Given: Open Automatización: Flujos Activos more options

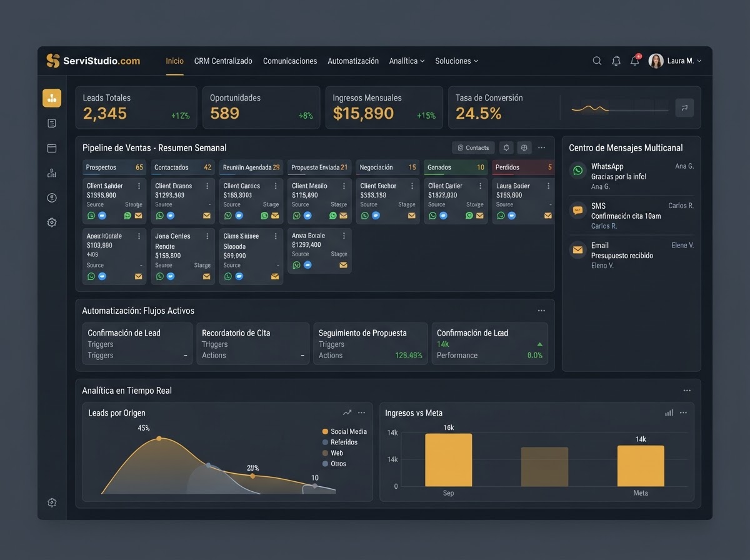Looking at the screenshot, I should point(541,311).
